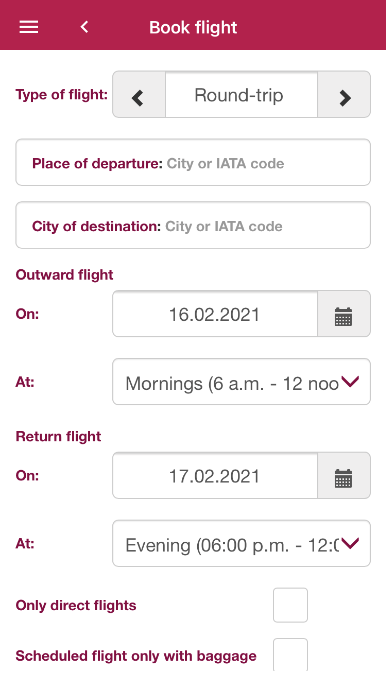The width and height of the screenshot is (386, 679).
Task: Click the Book flight header title
Action: [193, 27]
